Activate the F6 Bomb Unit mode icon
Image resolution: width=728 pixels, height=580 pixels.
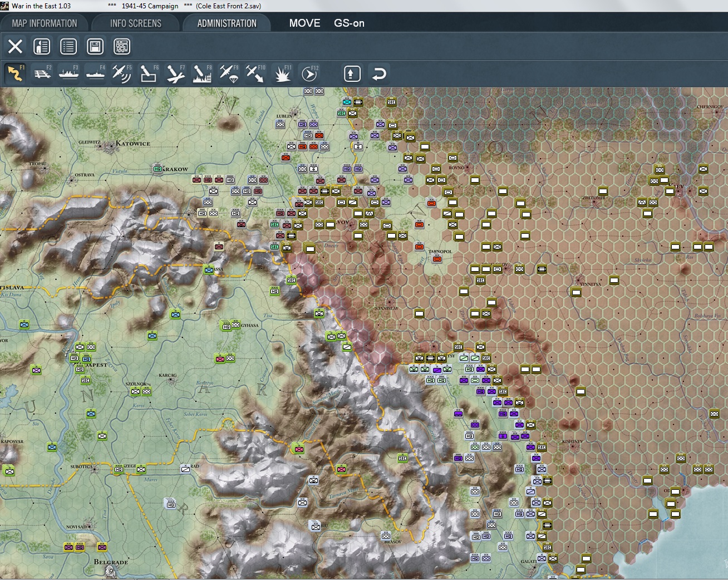[149, 73]
